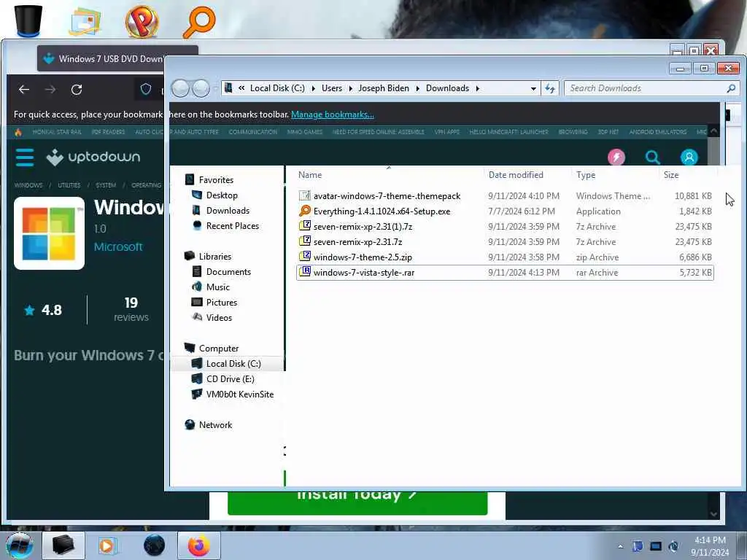Image resolution: width=747 pixels, height=560 pixels.
Task: Click the shield tracking protection icon in Firefox
Action: 146,89
